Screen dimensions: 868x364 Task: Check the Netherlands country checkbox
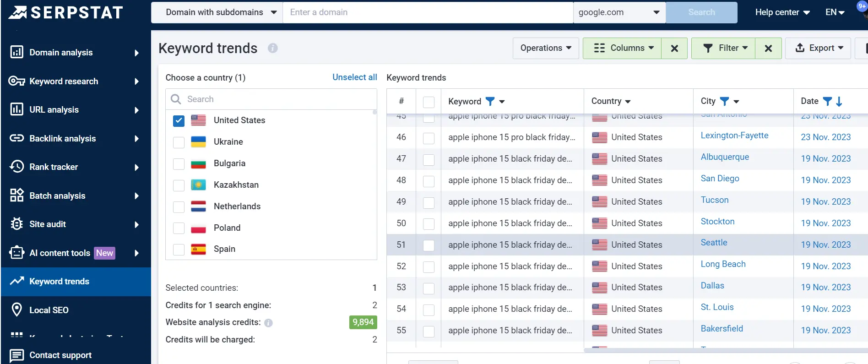click(x=179, y=207)
